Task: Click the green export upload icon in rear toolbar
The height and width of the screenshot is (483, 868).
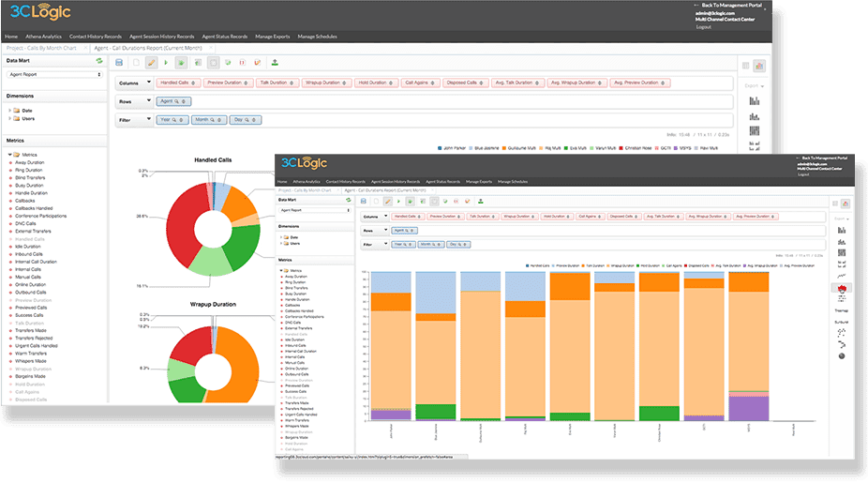Action: (275, 63)
